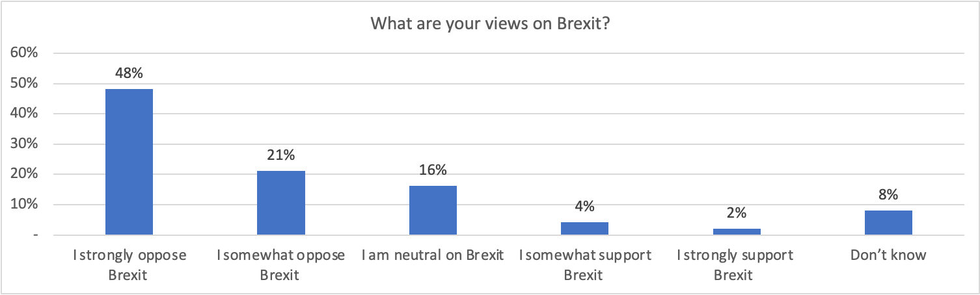
Task: Click the 'Don't know' category label
Action: point(888,255)
